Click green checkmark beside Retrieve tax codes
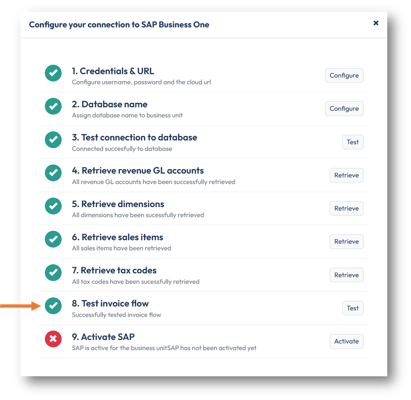The height and width of the screenshot is (400, 411). pyautogui.click(x=53, y=272)
